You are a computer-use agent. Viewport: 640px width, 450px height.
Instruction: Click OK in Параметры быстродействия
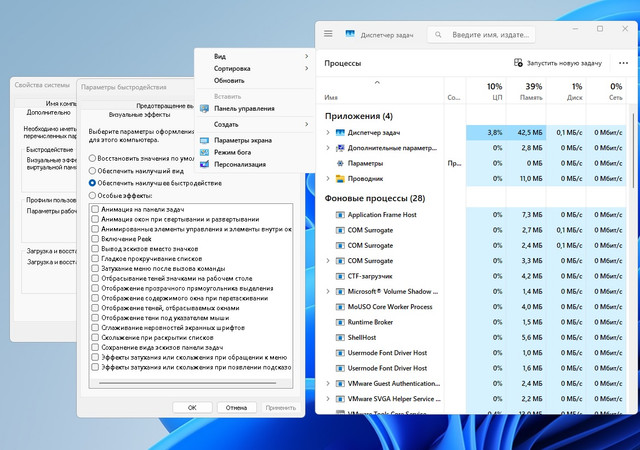pos(192,408)
